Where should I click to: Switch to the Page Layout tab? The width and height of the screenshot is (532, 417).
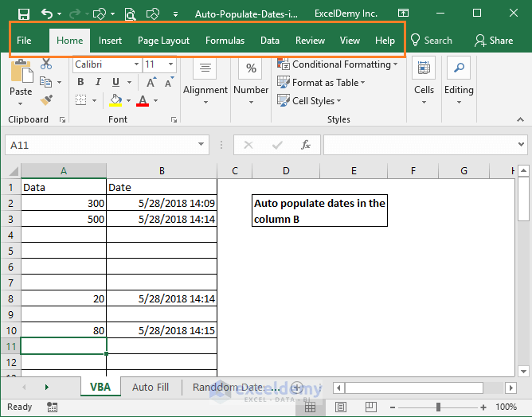(163, 41)
